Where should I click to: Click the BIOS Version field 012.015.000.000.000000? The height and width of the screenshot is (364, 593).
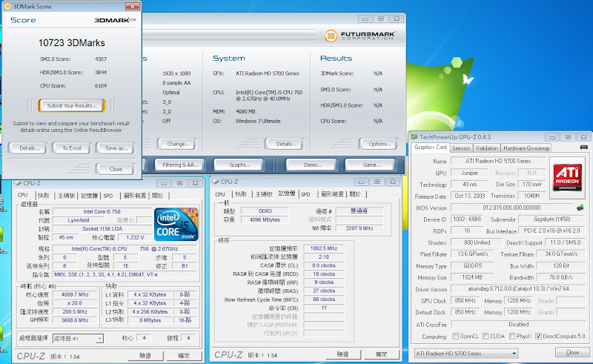pyautogui.click(x=511, y=208)
